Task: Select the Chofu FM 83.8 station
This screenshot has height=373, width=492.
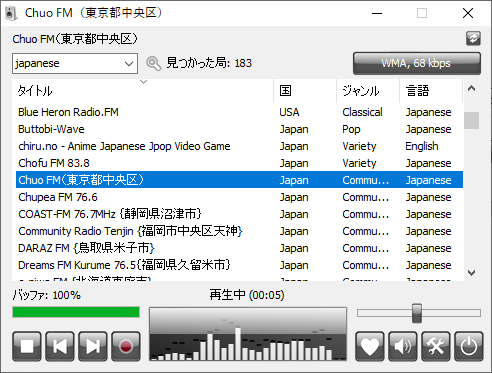Action: tap(239, 163)
